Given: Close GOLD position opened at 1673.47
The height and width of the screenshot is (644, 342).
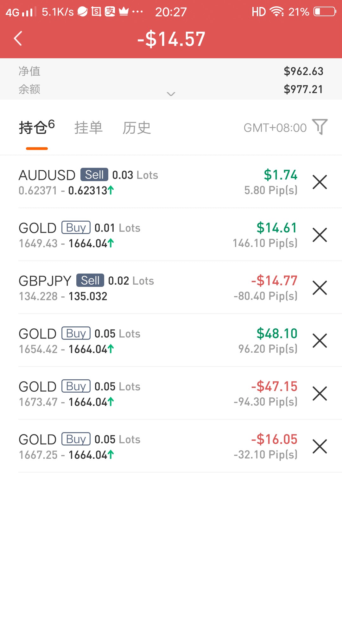Looking at the screenshot, I should click(320, 394).
